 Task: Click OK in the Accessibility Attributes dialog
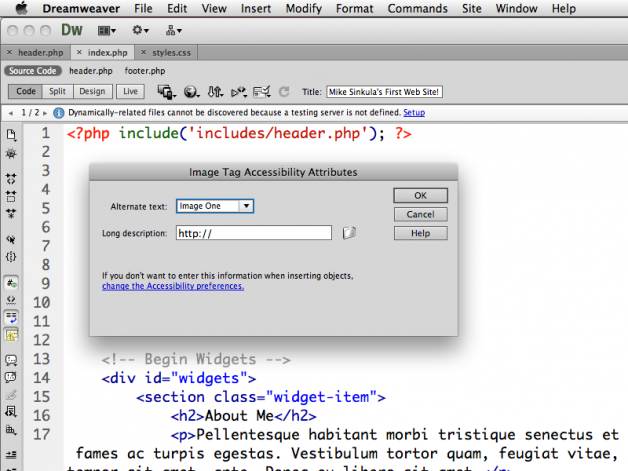point(420,195)
